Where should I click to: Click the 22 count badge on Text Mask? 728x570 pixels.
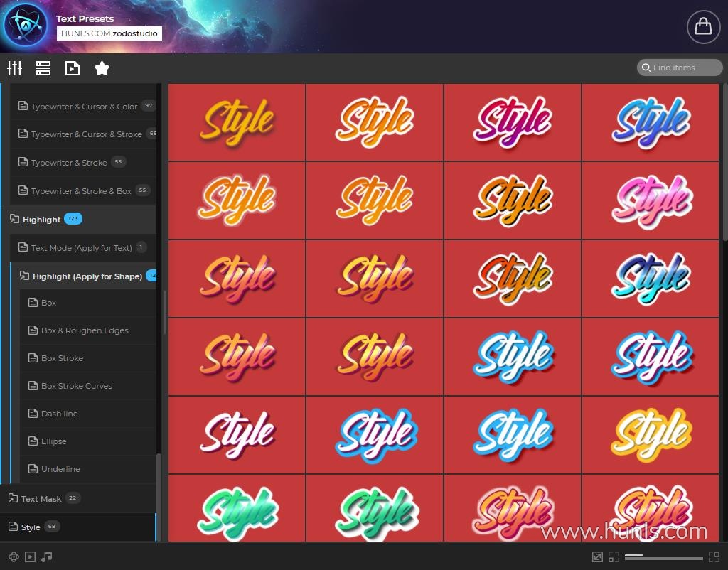[x=73, y=498]
